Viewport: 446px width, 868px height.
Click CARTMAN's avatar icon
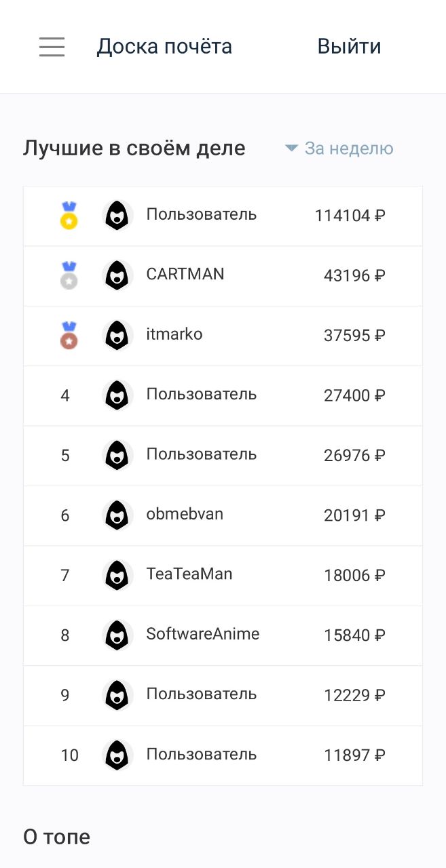point(117,275)
